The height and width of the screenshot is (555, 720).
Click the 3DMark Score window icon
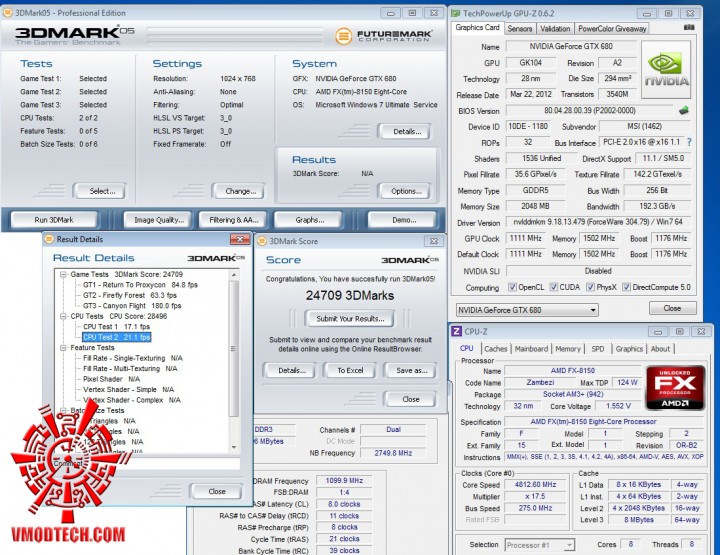coord(262,241)
